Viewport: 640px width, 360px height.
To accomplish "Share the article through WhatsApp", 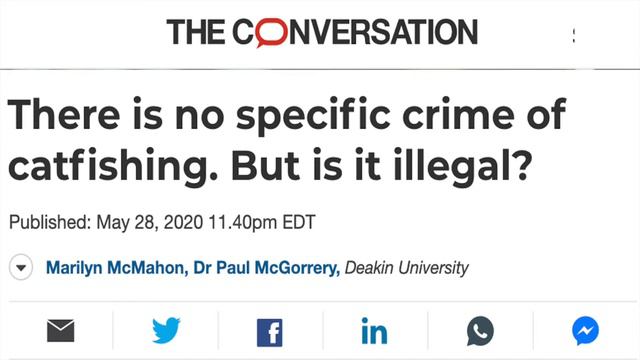I will pos(480,331).
